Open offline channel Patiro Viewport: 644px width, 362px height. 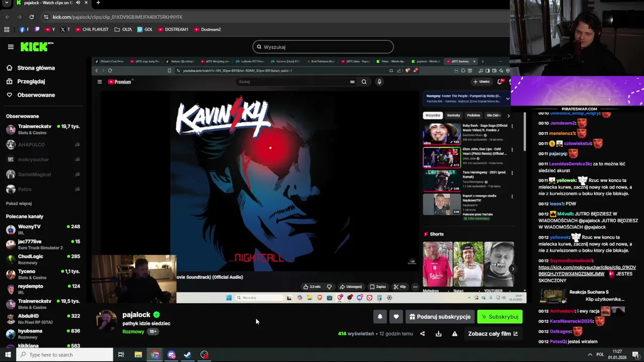point(43,189)
